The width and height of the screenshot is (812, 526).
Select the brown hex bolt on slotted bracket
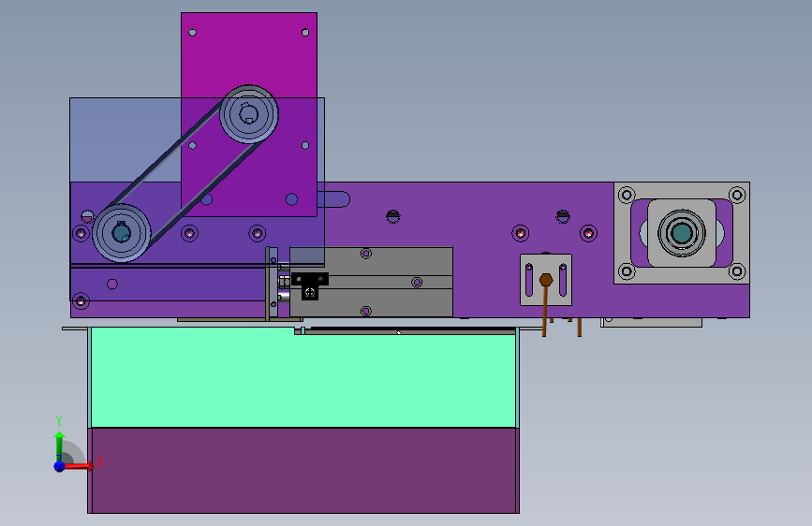(x=546, y=280)
